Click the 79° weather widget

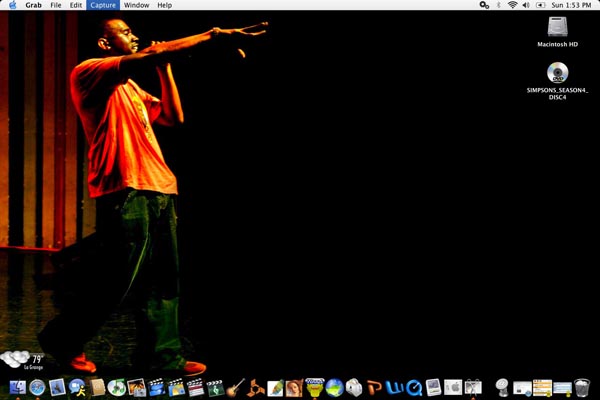click(22, 361)
